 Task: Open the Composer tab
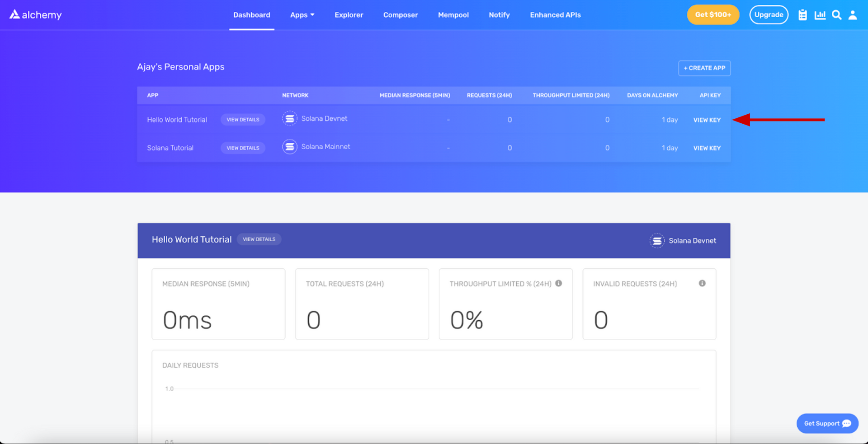click(401, 15)
